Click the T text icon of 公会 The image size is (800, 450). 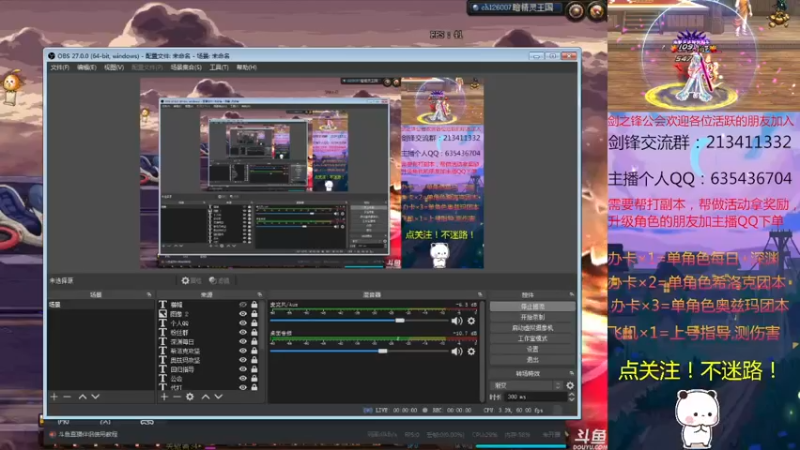click(x=163, y=379)
